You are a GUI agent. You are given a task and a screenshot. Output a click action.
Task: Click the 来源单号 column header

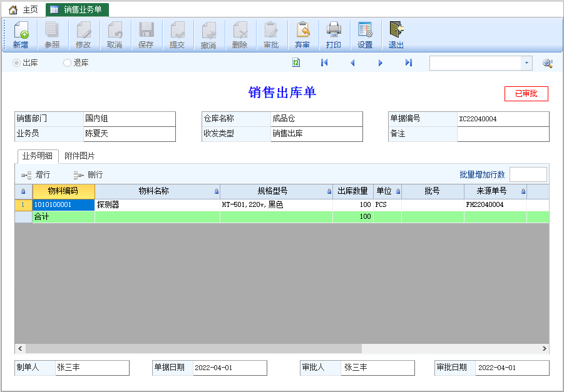pos(495,191)
